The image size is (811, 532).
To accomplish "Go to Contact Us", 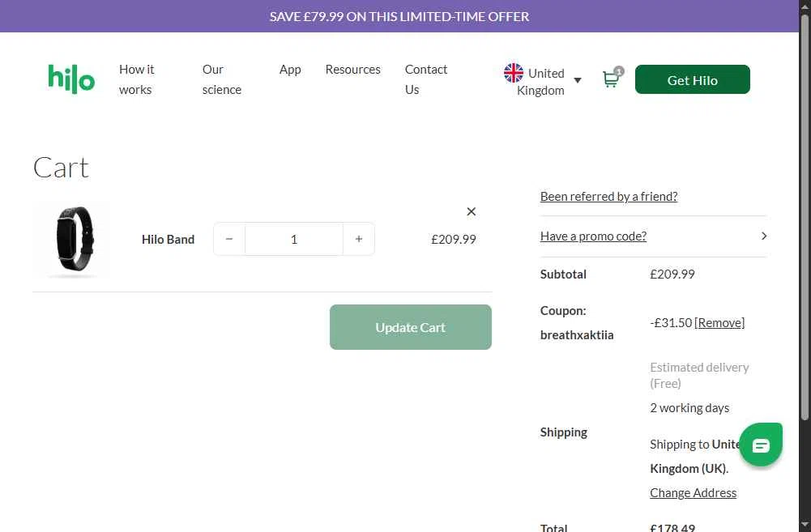I will click(x=426, y=79).
